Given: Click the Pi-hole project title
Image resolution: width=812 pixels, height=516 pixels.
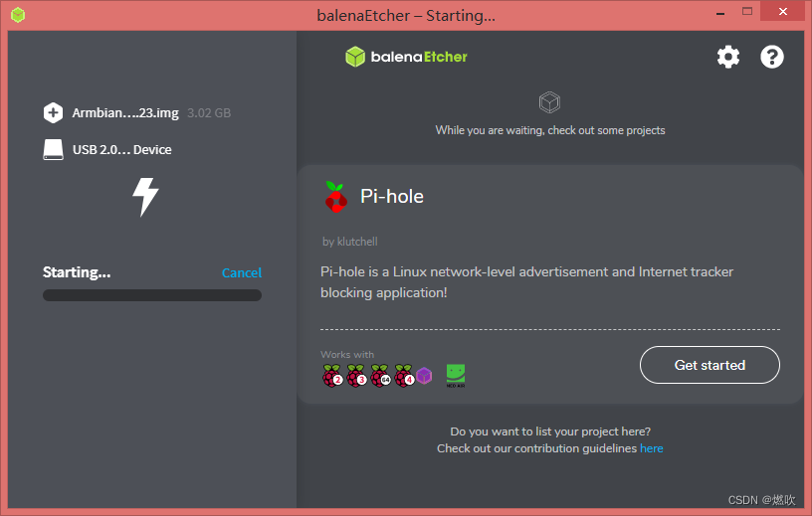Looking at the screenshot, I should click(x=392, y=197).
